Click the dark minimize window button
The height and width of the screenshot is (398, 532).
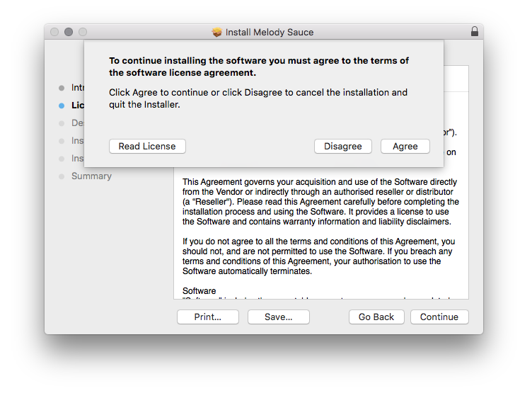click(69, 32)
